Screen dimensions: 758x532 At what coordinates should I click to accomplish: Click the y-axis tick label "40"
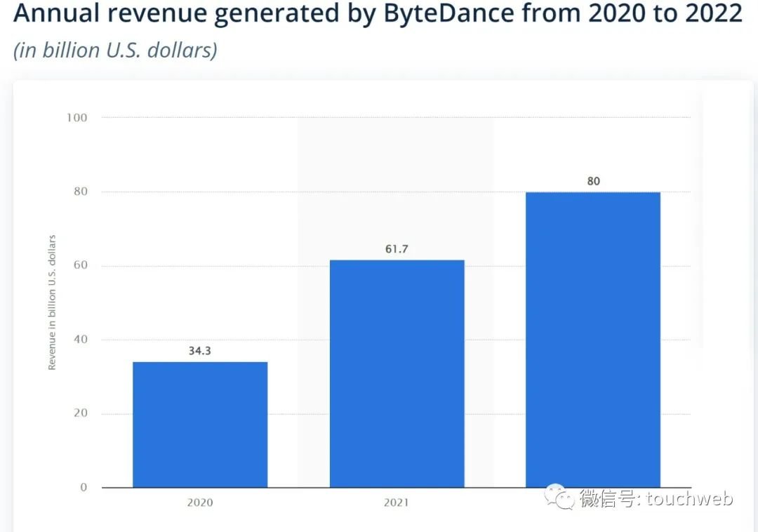(81, 339)
